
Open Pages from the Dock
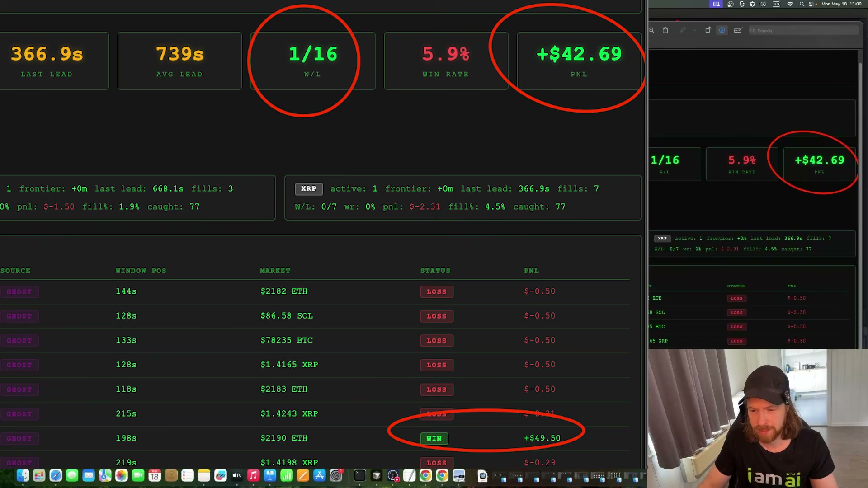pos(303,475)
